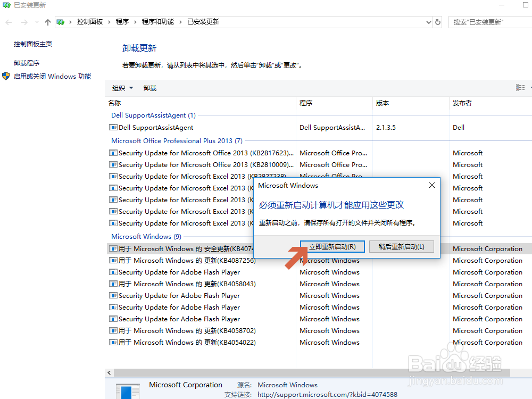Expand chevron after 控制面板 breadcrumb

109,22
